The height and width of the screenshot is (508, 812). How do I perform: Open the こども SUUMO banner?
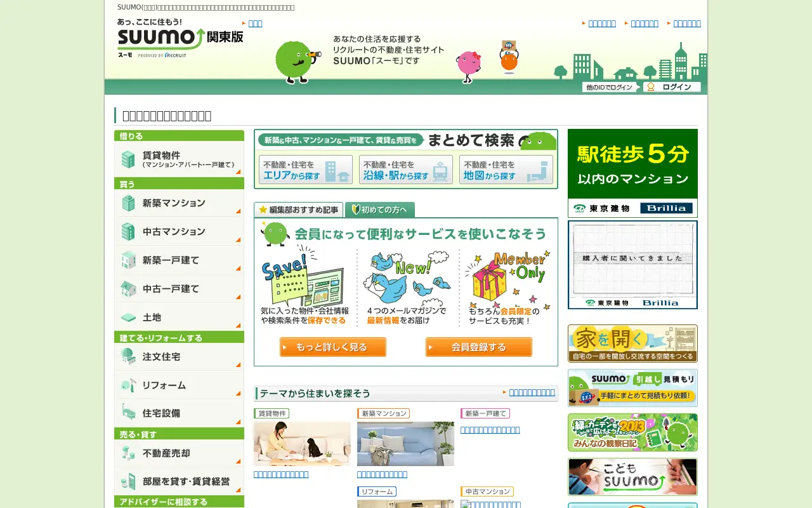(632, 477)
